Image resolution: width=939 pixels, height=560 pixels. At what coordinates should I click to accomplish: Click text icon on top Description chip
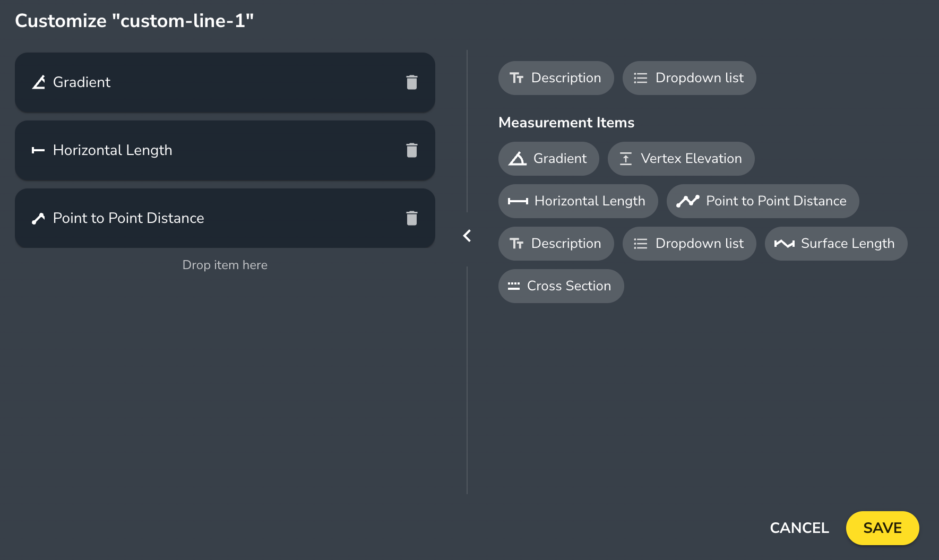point(516,78)
